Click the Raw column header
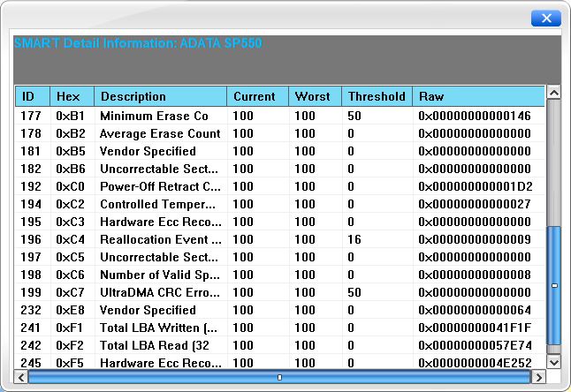Image resolution: width=571 pixels, height=392 pixels. click(x=479, y=96)
